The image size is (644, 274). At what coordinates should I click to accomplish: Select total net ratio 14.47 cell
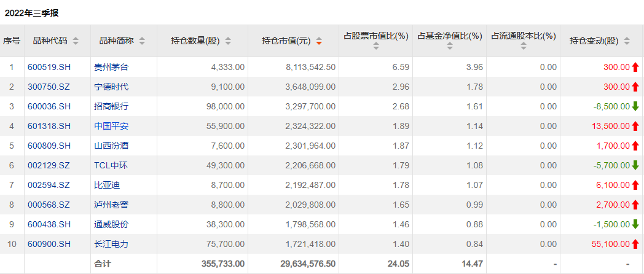(474, 264)
